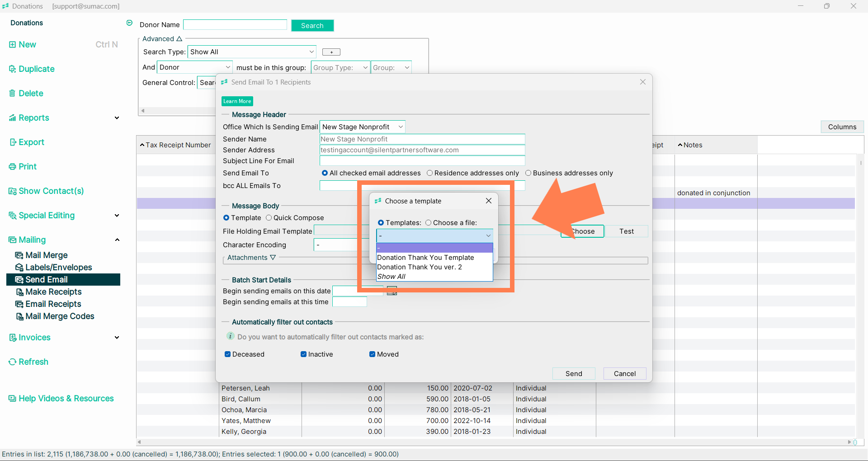Click the Print printer icon
868x461 pixels.
click(12, 167)
